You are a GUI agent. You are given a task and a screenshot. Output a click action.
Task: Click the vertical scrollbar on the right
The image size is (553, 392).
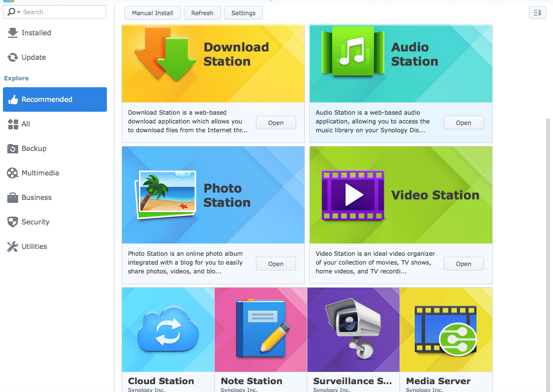click(x=548, y=255)
